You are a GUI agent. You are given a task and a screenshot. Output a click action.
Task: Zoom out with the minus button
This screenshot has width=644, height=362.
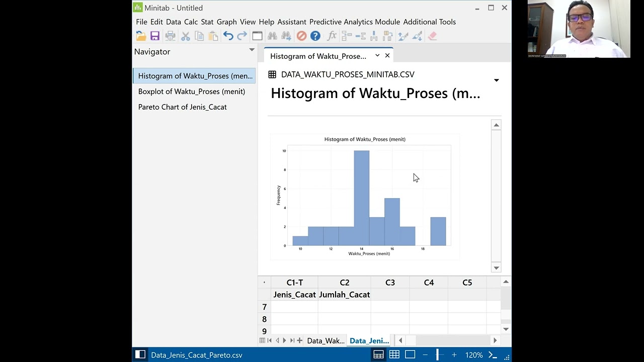tap(425, 355)
